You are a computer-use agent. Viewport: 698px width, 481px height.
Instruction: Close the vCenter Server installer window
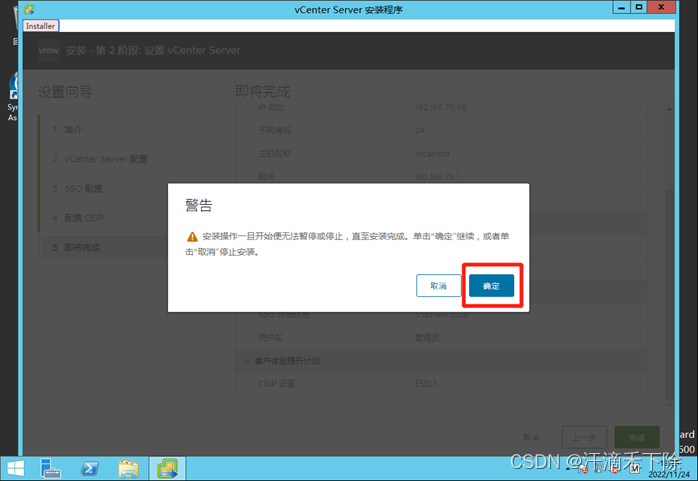[x=661, y=7]
